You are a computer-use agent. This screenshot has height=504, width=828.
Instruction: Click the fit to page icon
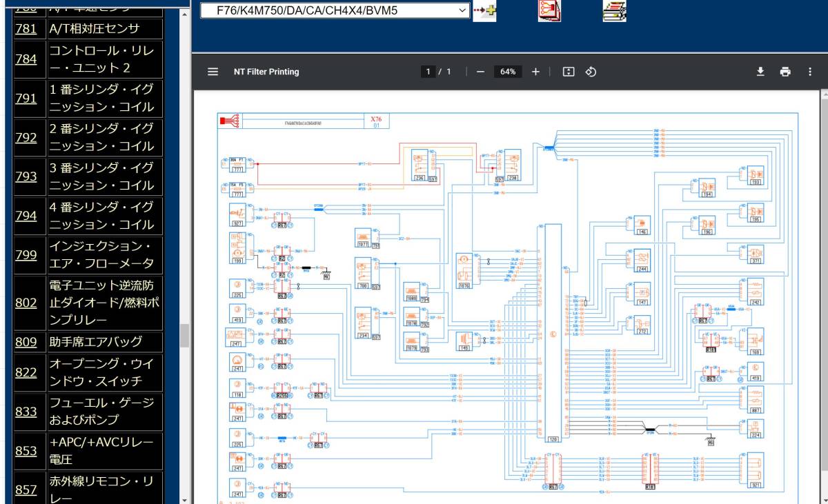point(569,72)
